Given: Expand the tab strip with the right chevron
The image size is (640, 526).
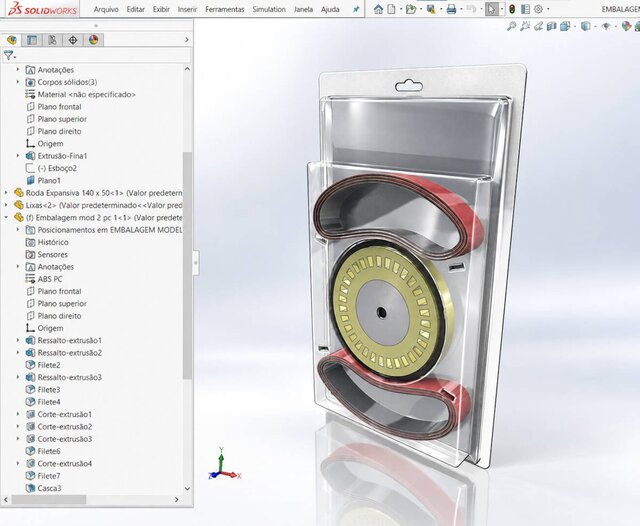Looking at the screenshot, I should click(x=187, y=40).
